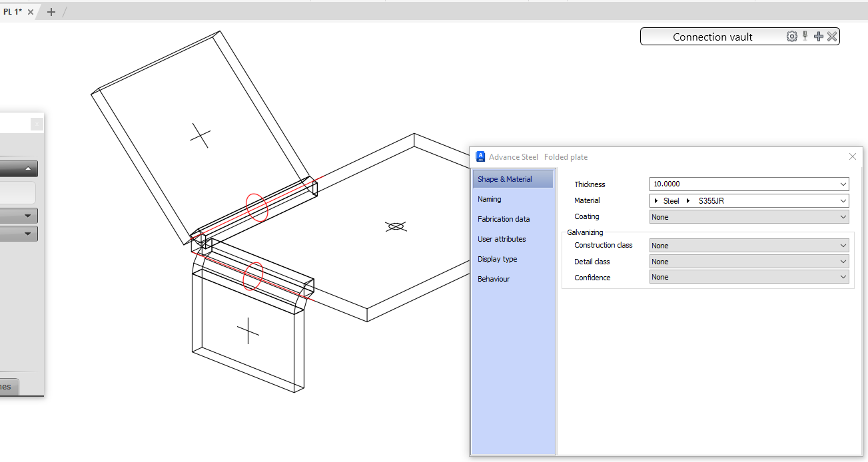Image resolution: width=868 pixels, height=462 pixels.
Task: Open the Thickness value dropdown
Action: 842,184
